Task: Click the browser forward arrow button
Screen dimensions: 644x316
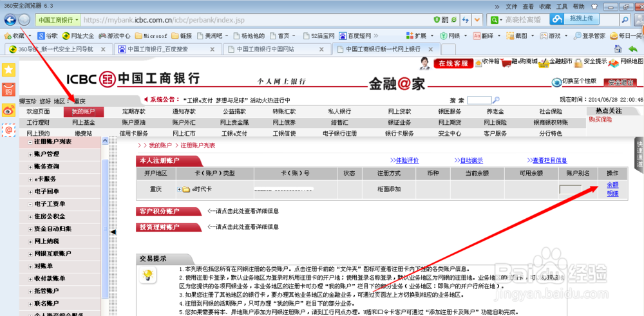Action: point(24,19)
